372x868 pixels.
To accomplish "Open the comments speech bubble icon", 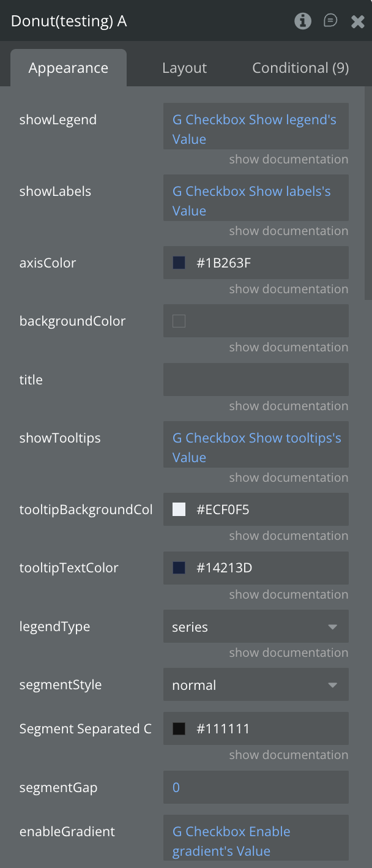I will coord(330,21).
